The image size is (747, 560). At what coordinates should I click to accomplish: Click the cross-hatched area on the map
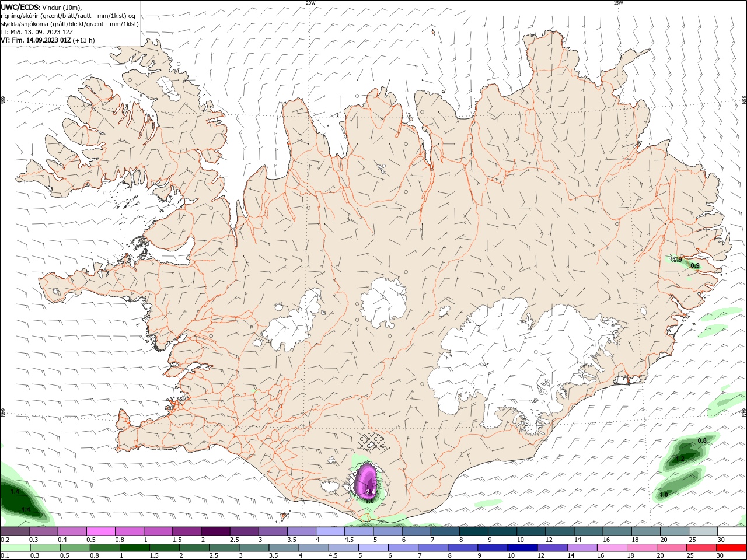(372, 440)
